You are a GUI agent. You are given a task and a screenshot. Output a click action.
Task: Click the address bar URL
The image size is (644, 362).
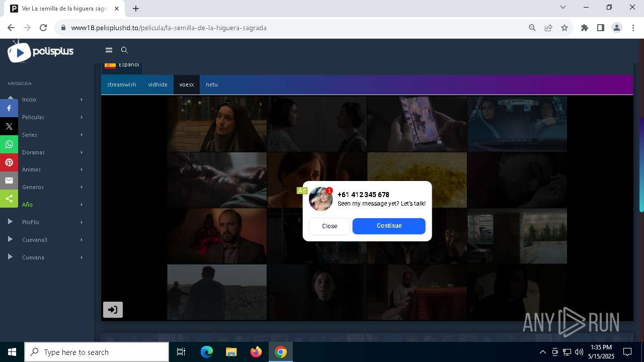(169, 28)
